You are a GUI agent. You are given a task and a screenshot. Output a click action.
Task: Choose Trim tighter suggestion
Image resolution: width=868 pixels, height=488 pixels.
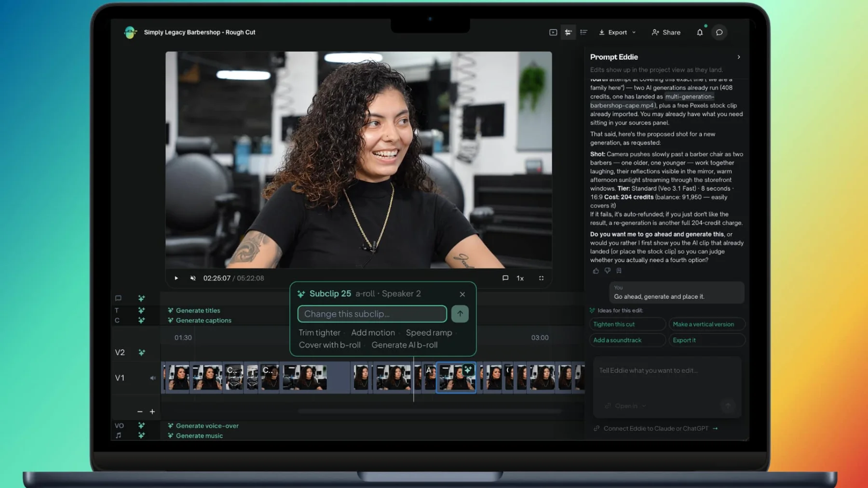coord(319,332)
